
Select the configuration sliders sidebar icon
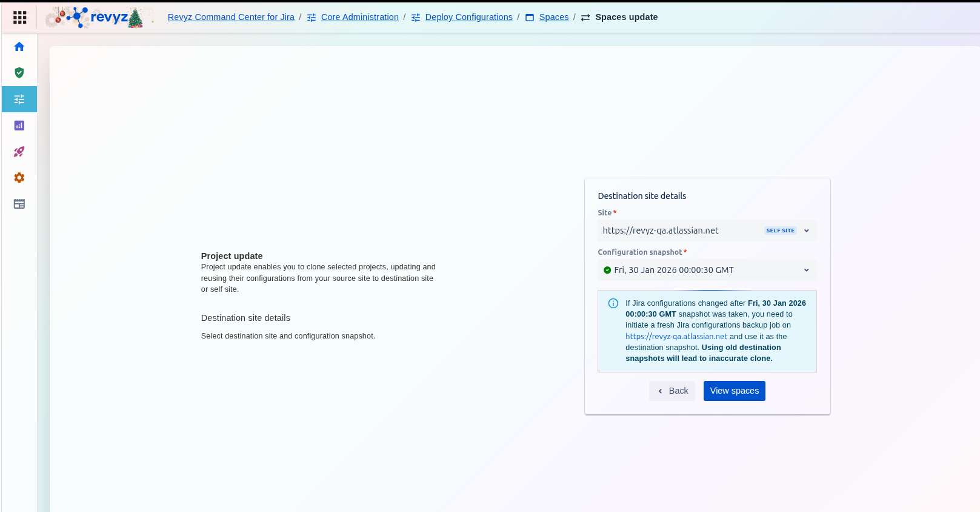click(19, 99)
